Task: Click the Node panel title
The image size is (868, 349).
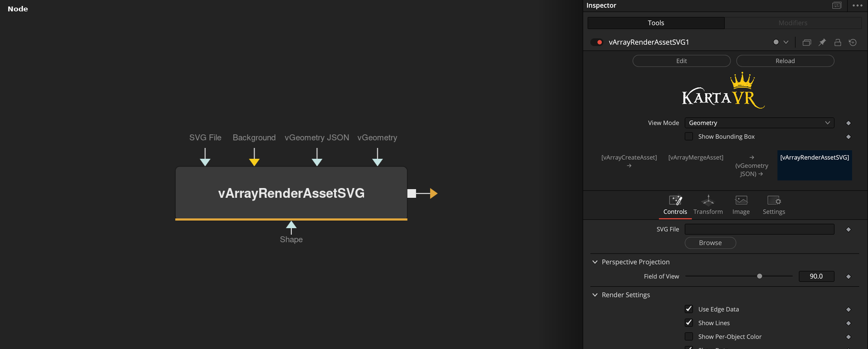Action: tap(18, 9)
